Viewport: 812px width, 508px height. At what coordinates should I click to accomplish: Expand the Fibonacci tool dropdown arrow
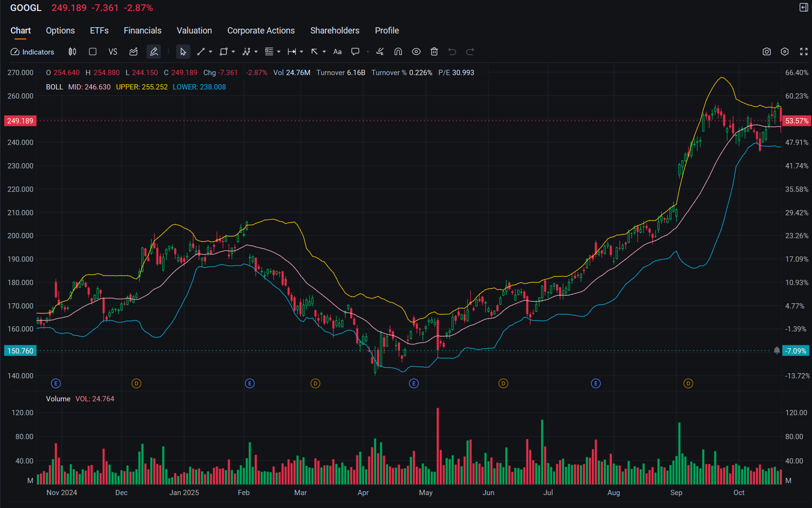(x=278, y=52)
